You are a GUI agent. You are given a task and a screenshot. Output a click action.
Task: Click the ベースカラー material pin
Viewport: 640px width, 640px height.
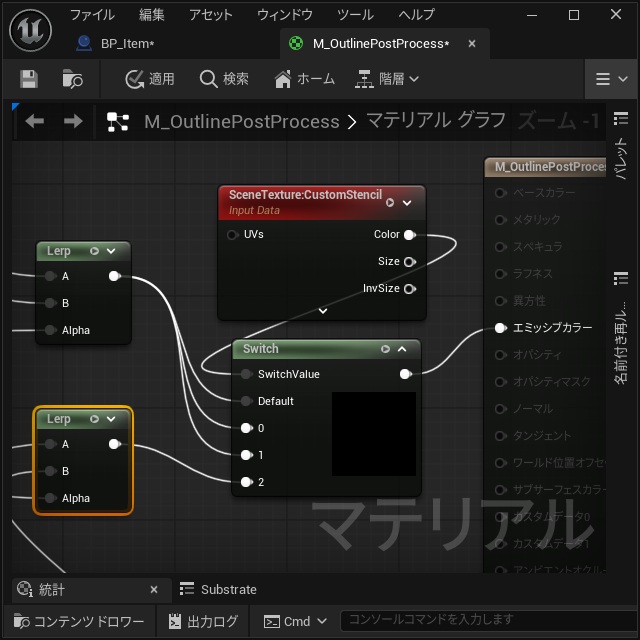click(500, 193)
